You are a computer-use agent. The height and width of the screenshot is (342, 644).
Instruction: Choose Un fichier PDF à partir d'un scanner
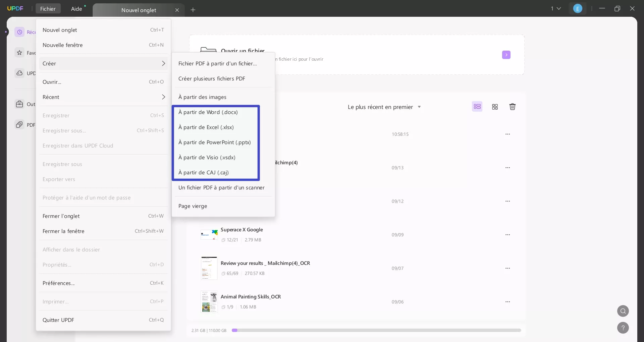pos(223,187)
